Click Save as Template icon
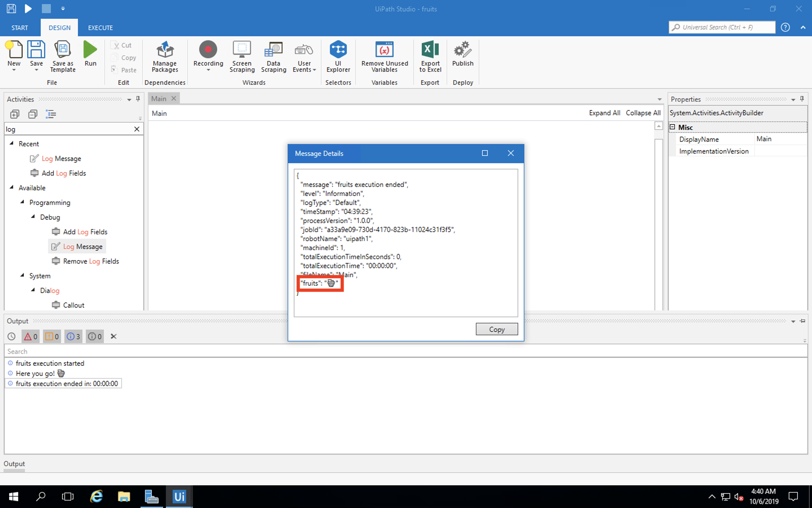The height and width of the screenshot is (508, 812). pyautogui.click(x=63, y=56)
